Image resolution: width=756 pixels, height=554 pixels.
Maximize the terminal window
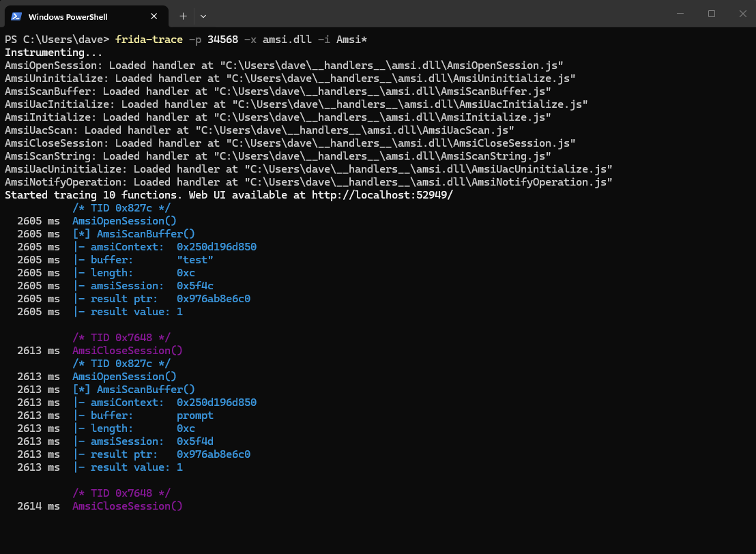pyautogui.click(x=712, y=14)
